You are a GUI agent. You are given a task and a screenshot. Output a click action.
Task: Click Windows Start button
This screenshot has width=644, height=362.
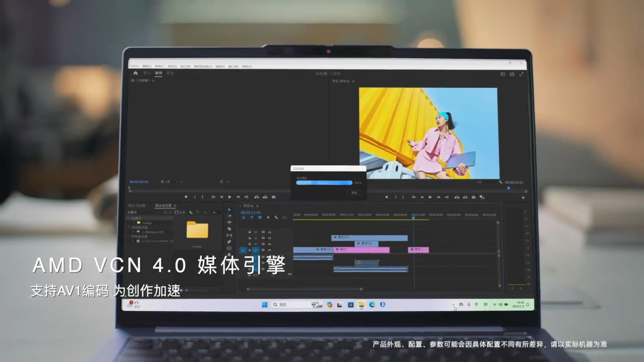point(264,305)
